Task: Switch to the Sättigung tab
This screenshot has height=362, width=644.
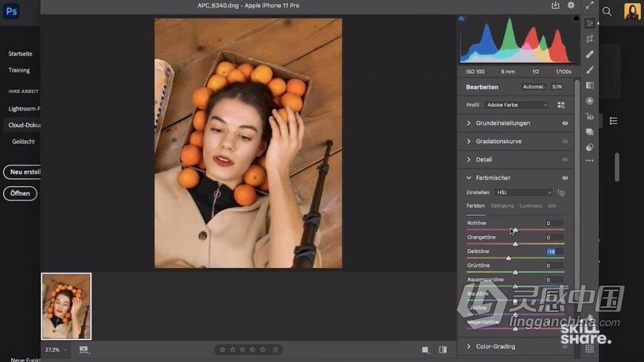Action: [502, 206]
